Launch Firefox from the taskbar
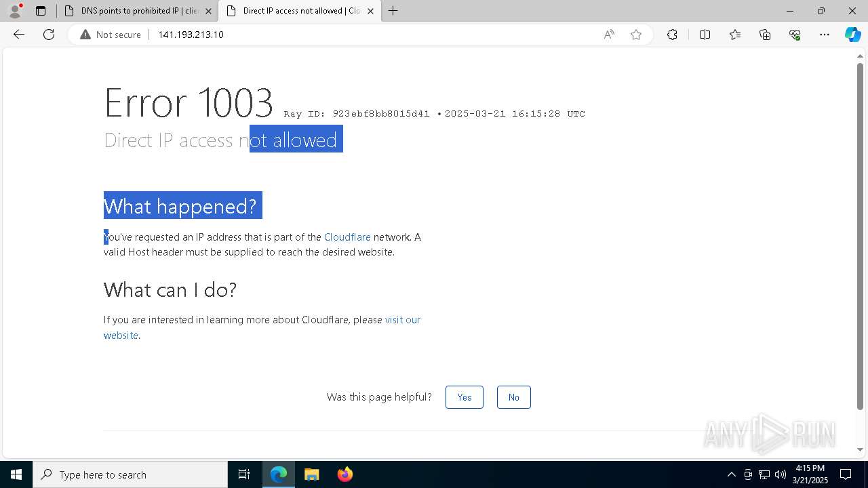Viewport: 868px width, 488px height. (x=344, y=474)
